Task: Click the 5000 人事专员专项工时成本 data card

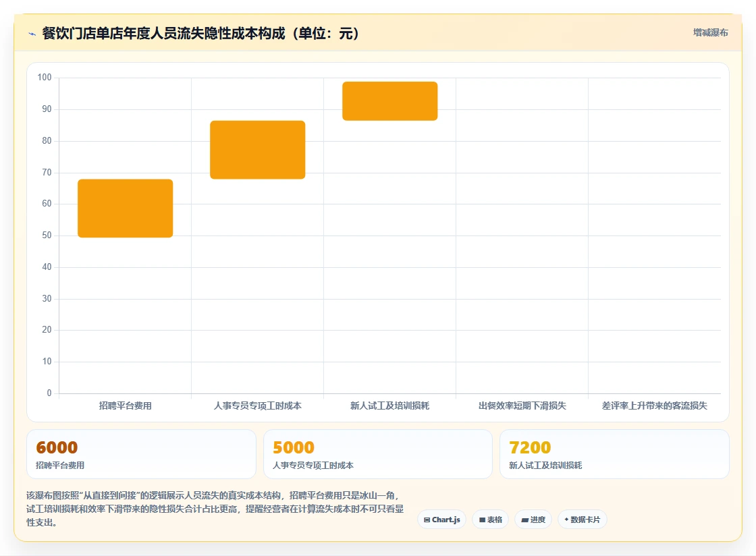Action: click(x=378, y=454)
